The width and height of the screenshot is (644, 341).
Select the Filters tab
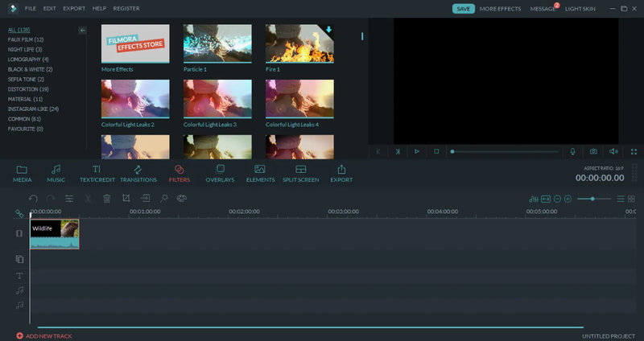(x=179, y=174)
